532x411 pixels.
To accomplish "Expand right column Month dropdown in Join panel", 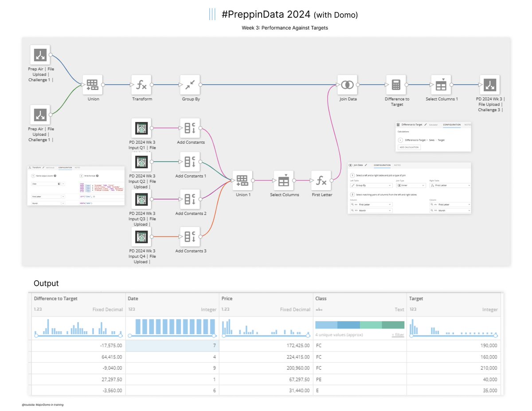I will (450, 211).
